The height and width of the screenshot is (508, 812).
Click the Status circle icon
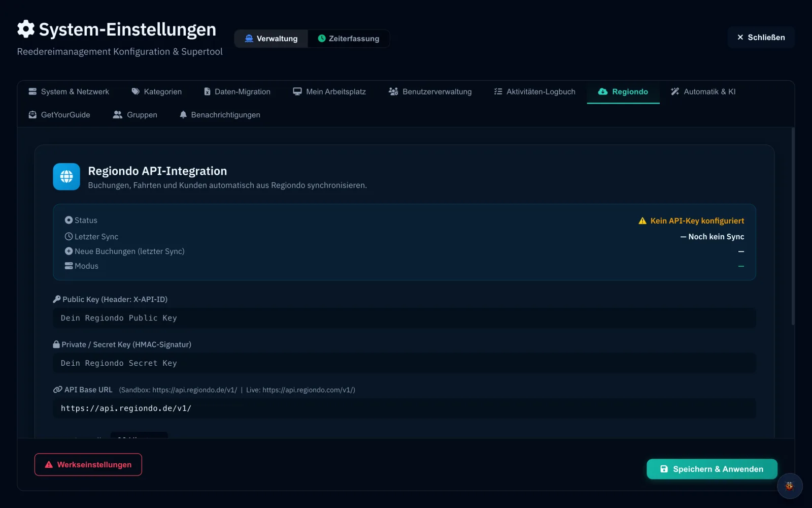click(x=69, y=220)
